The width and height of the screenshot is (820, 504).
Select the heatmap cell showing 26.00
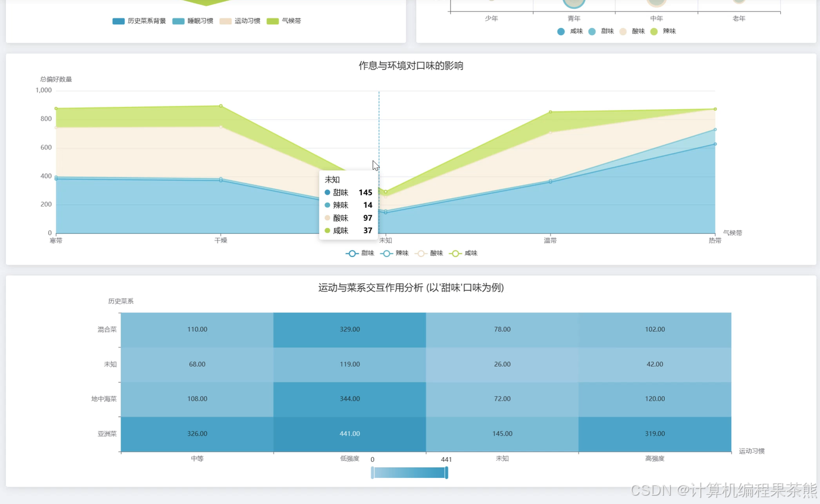[502, 364]
